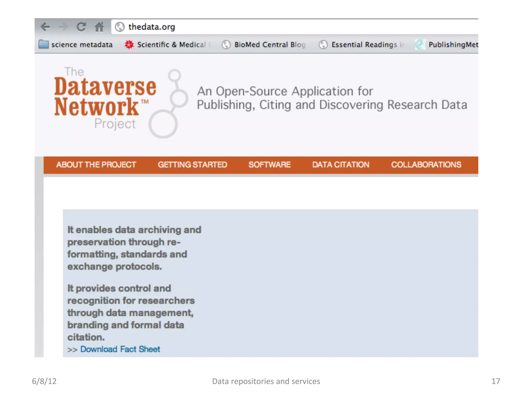Click the slide date "6/8/12"
This screenshot has height=399, width=532.
44,381
